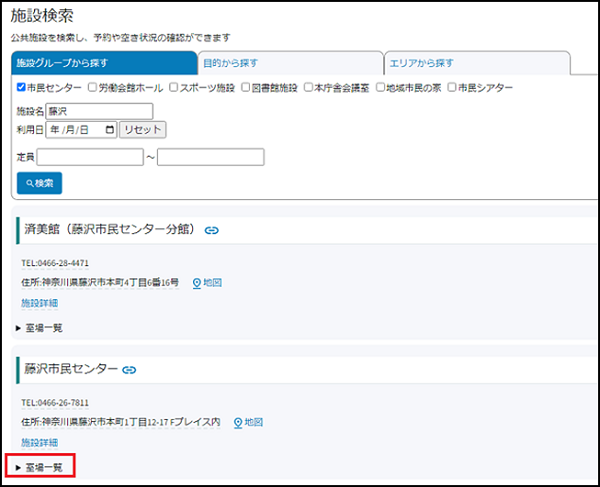This screenshot has width=600, height=487.
Task: Check the 労働会館ホール checkbox
Action: click(x=92, y=87)
